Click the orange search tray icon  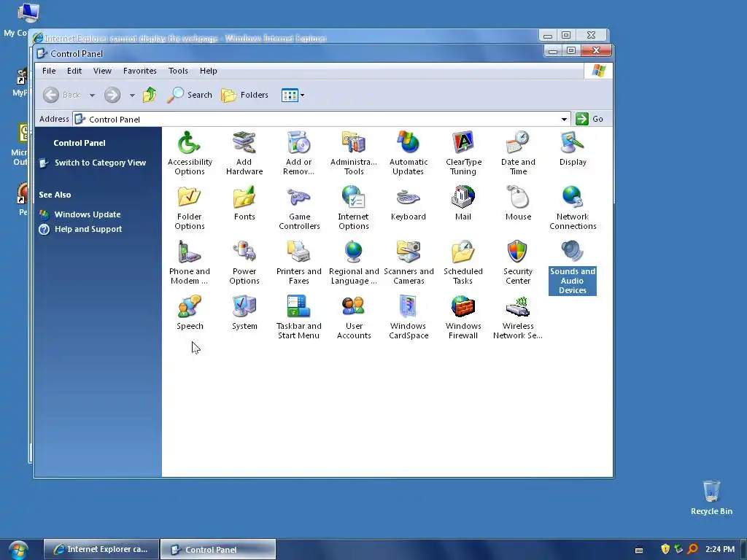click(x=692, y=549)
